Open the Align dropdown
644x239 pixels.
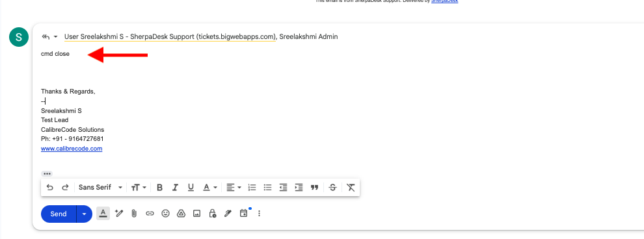234,187
